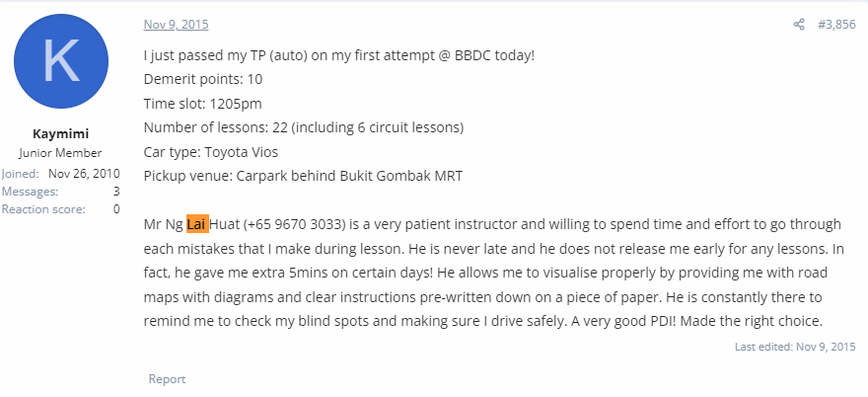Viewport: 868px width, 397px height.
Task: Click the Messages label in user info
Action: point(30,192)
